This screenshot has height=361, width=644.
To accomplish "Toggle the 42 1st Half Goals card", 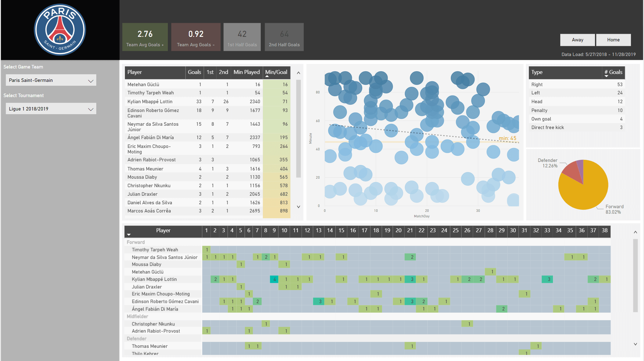I will pos(242,37).
